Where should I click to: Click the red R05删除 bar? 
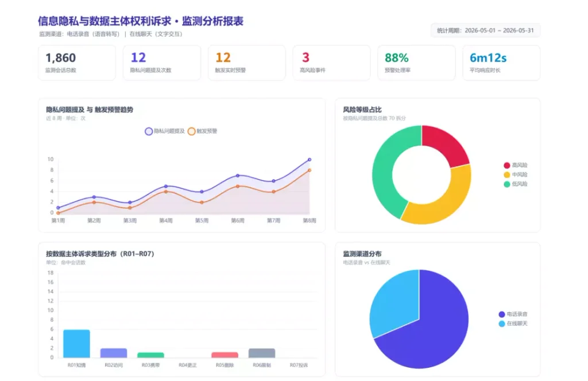(225, 355)
